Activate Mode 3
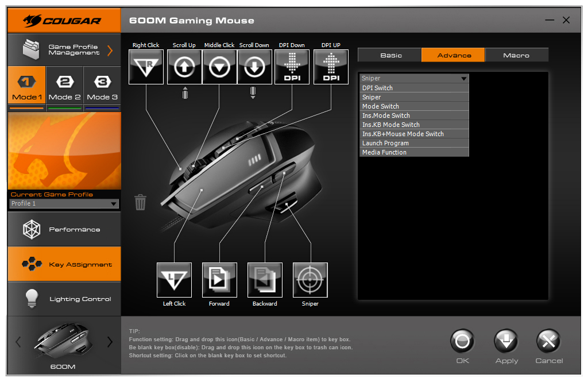The height and width of the screenshot is (382, 588). 102,87
